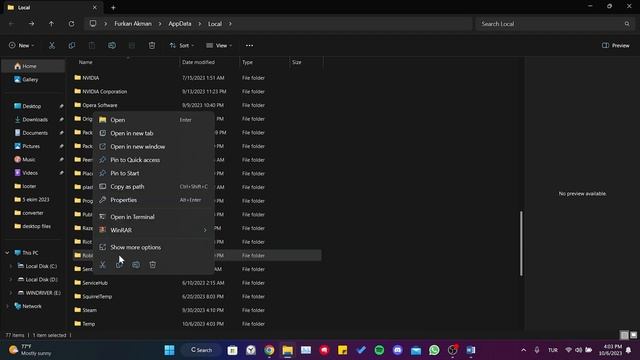Click the Rename icon at the bottom of the context menu
This screenshot has width=640, height=360.
(x=136, y=265)
